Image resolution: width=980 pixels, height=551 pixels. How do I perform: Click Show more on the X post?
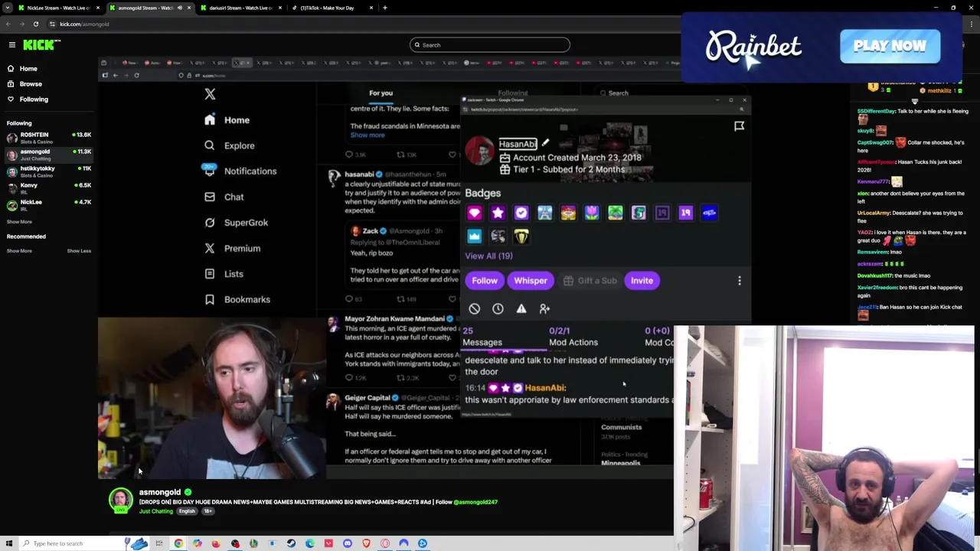(x=367, y=135)
